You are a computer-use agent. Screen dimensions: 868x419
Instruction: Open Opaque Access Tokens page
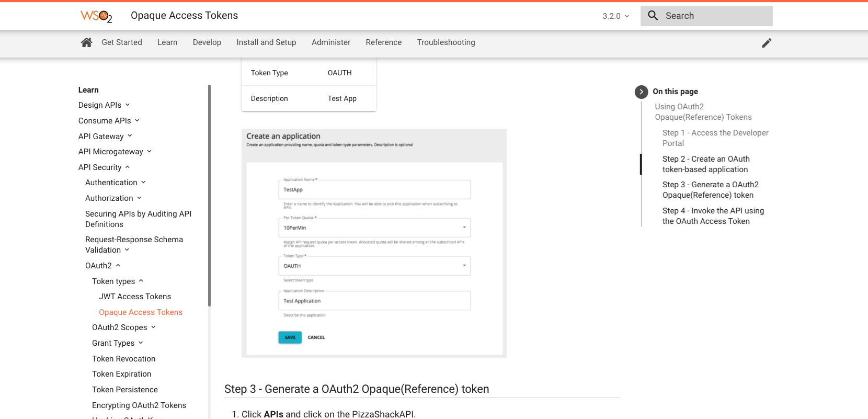(x=141, y=312)
